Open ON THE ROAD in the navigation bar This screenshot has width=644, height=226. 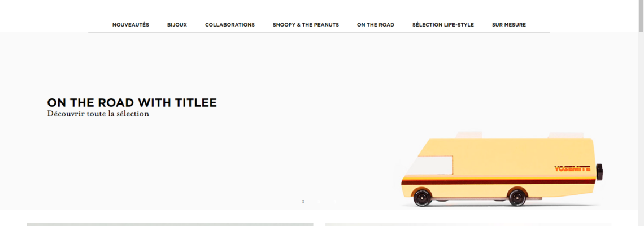(376, 25)
